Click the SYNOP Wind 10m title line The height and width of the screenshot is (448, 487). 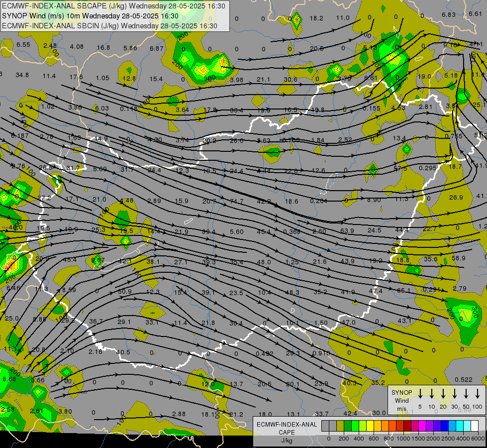click(x=90, y=16)
